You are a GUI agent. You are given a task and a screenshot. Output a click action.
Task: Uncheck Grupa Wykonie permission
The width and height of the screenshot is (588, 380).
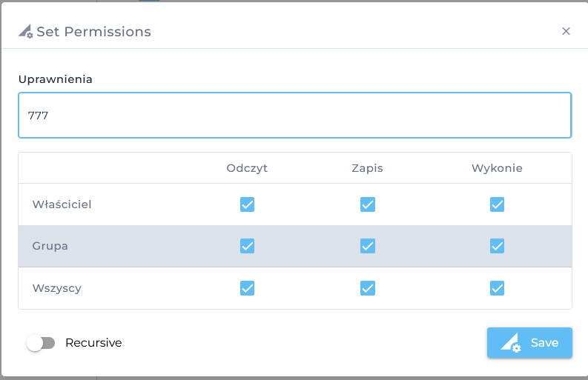click(497, 246)
